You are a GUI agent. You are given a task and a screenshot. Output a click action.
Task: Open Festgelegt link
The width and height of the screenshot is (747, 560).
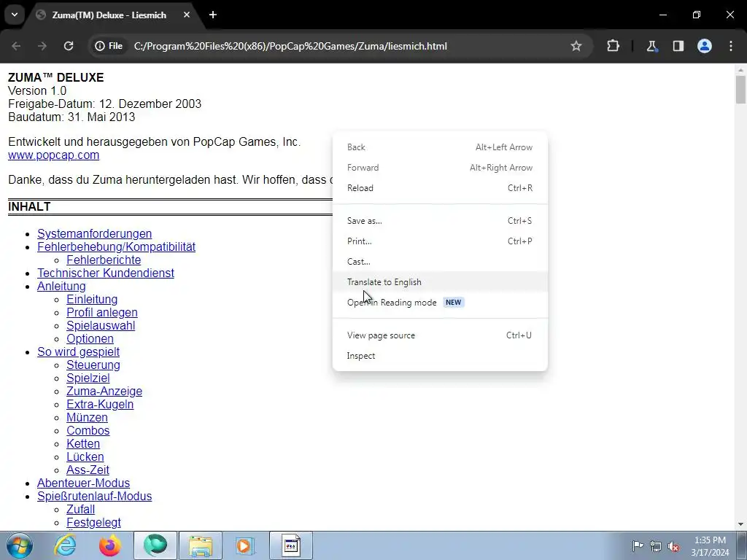click(x=93, y=522)
